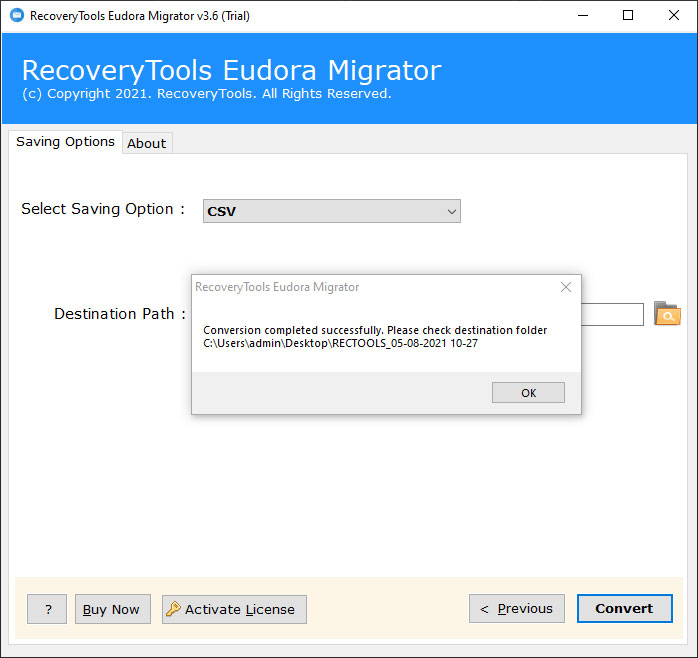Click the Convert button
This screenshot has width=698, height=658.
click(624, 608)
